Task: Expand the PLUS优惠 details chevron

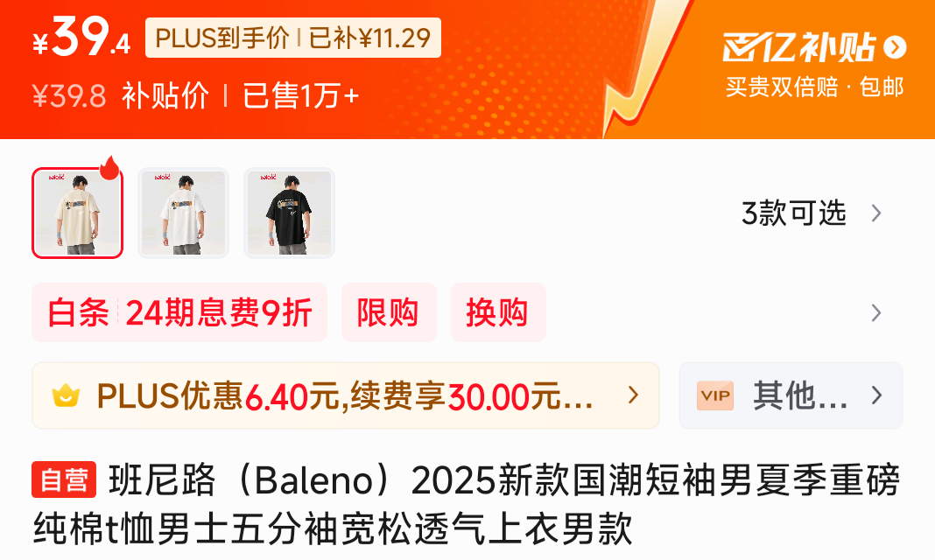Action: click(x=633, y=395)
